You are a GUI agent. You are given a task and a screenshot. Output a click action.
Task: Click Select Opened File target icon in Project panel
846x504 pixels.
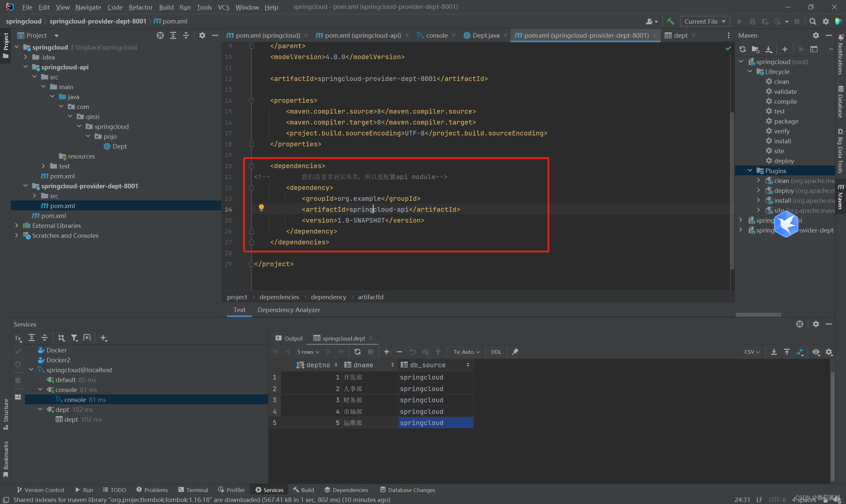[x=160, y=35]
